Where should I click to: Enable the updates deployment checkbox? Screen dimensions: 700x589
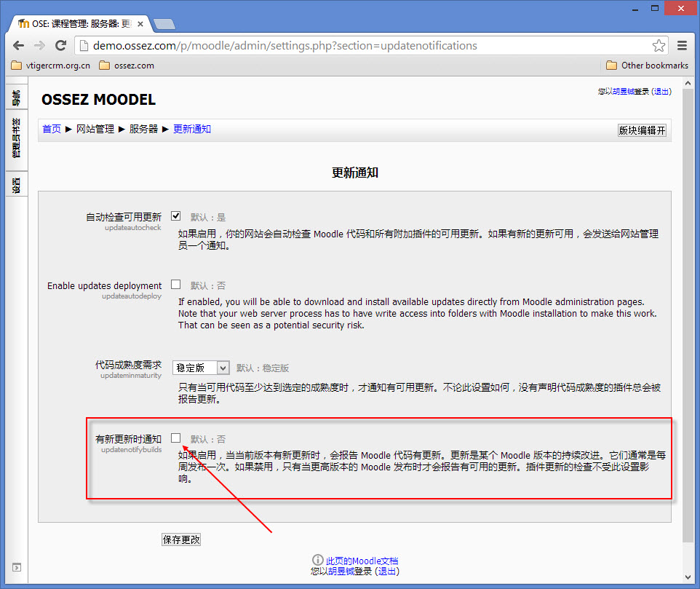(x=176, y=285)
